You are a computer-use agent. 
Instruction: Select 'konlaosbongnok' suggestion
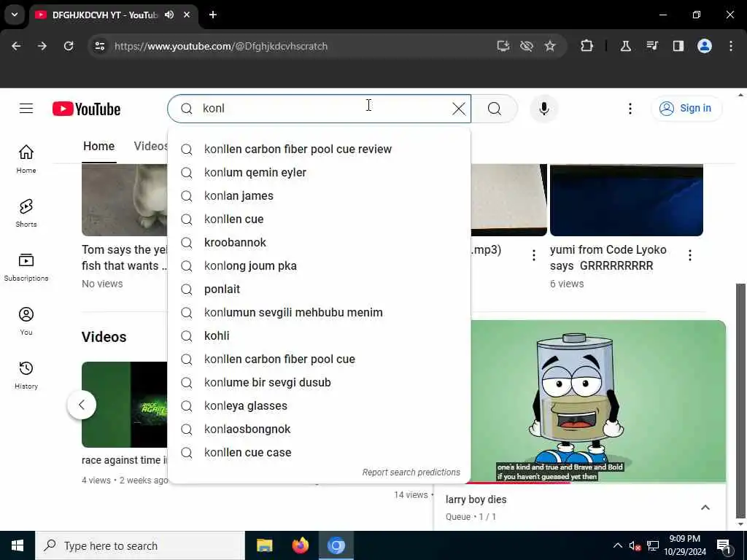point(320,429)
